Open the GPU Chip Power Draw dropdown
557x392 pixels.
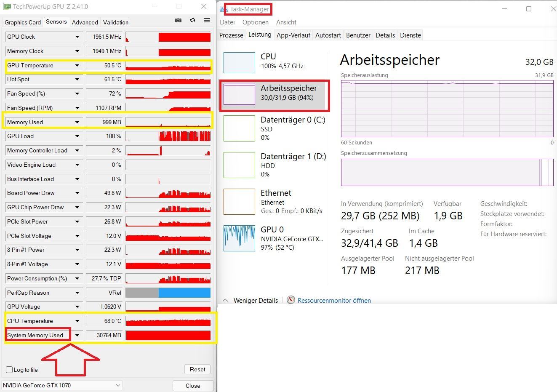[77, 208]
